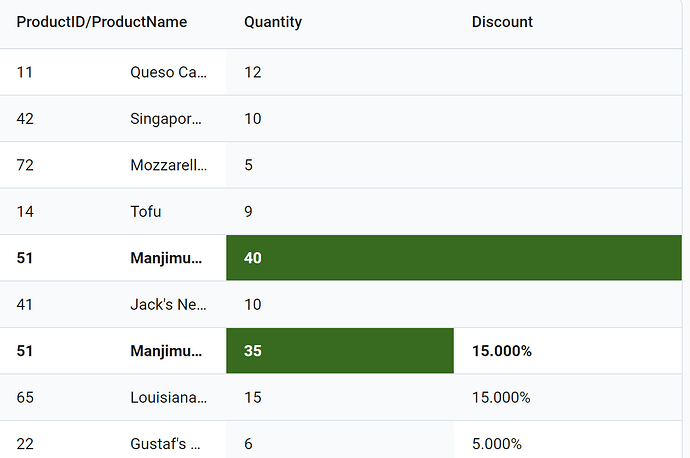Click the 15.000% discount in the Louisiana... row
Screen dimensions: 690x458
point(502,397)
